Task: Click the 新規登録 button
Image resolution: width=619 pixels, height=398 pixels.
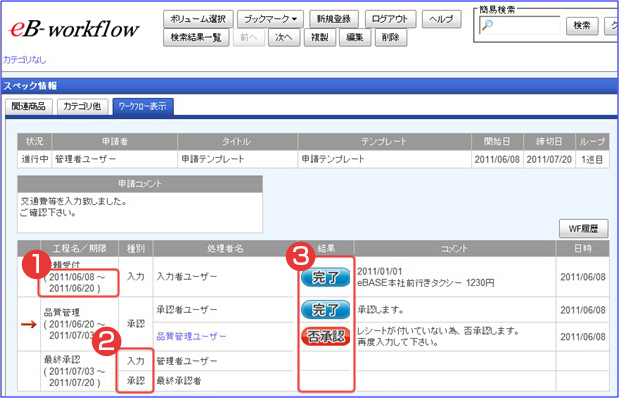Action: click(334, 19)
